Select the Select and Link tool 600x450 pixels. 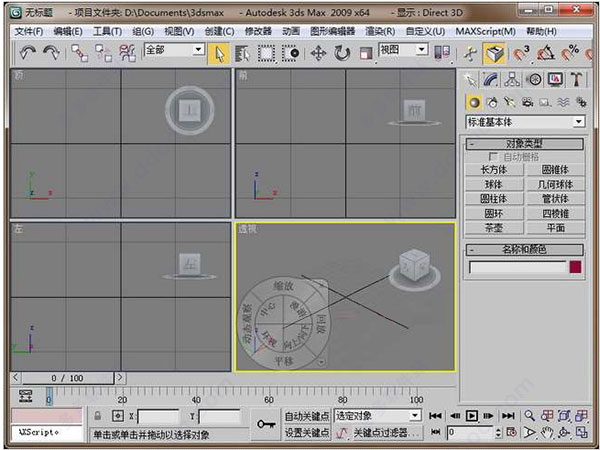coord(80,53)
